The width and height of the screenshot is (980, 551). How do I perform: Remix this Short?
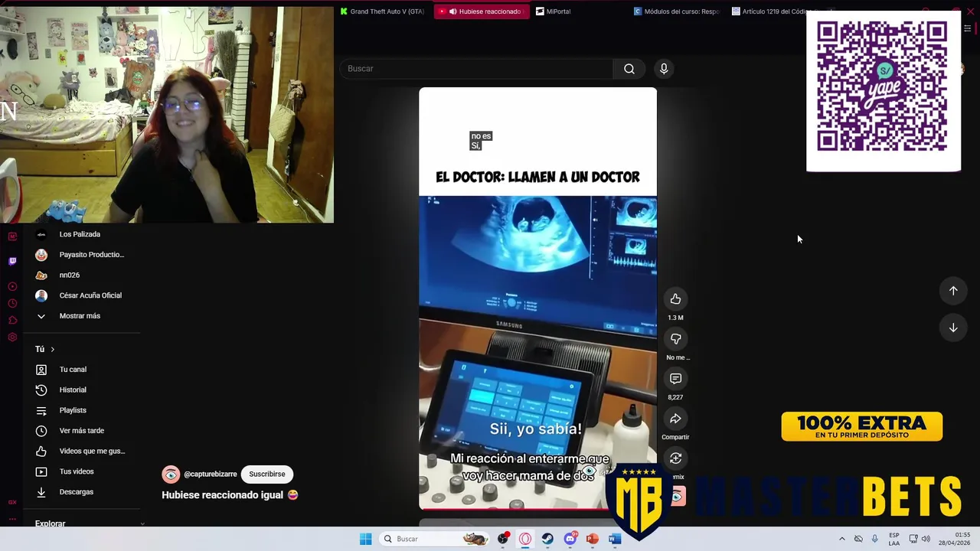tap(675, 458)
